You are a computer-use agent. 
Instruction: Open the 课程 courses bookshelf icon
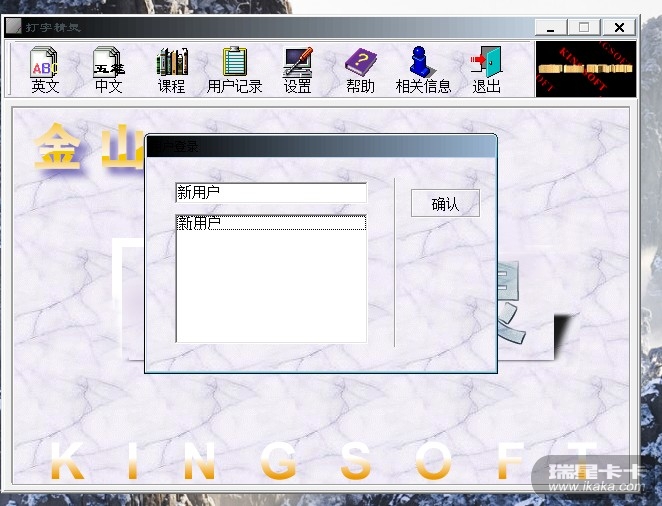[x=171, y=70]
